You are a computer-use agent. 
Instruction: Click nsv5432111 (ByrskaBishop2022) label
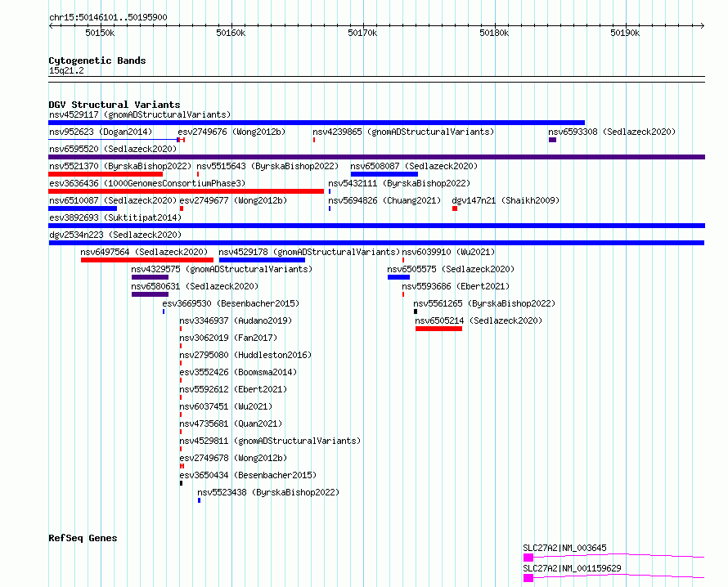pyautogui.click(x=399, y=183)
